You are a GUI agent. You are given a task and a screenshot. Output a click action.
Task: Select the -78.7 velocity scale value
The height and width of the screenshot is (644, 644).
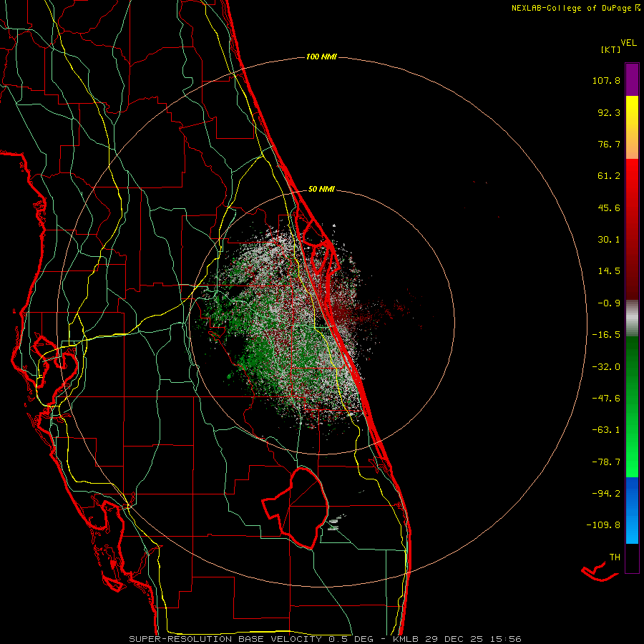tap(606, 462)
